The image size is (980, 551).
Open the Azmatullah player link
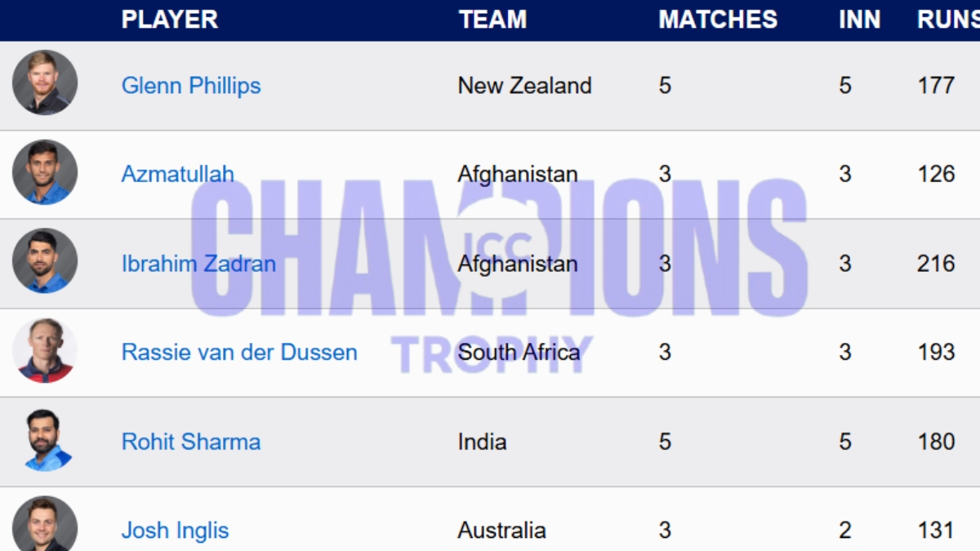coord(177,174)
